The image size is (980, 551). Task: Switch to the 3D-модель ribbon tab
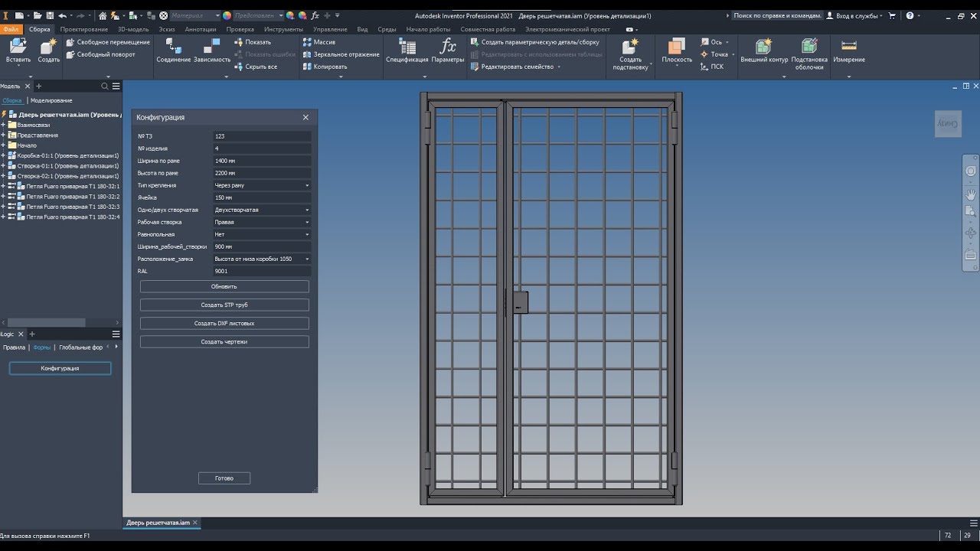tap(133, 29)
